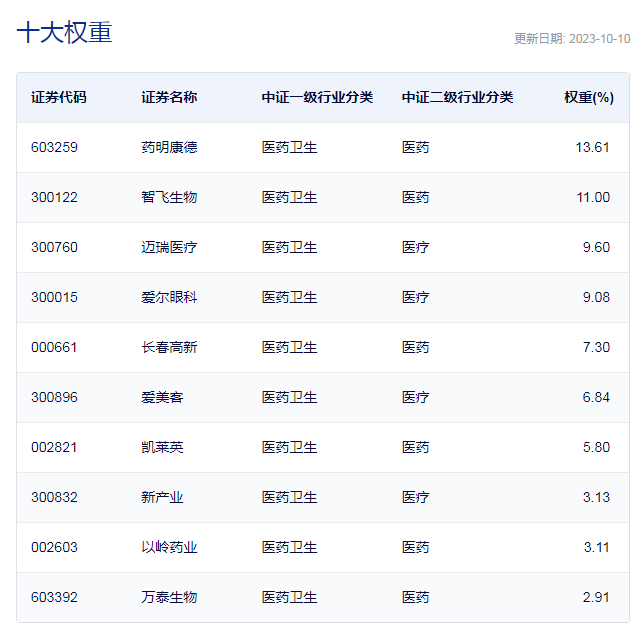The image size is (643, 635).
Task: Click the 十大权重 section title
Action: pyautogui.click(x=65, y=32)
